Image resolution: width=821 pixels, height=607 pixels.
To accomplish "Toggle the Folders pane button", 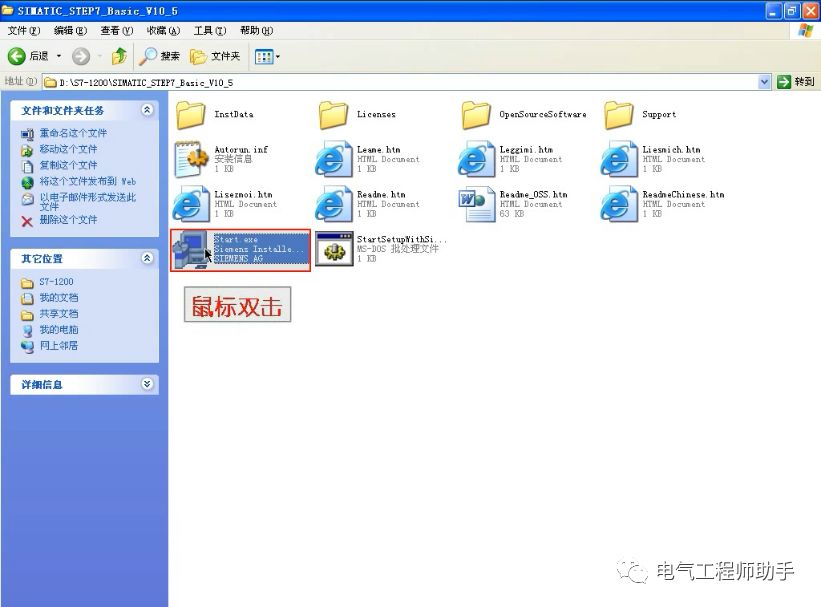I will 215,56.
